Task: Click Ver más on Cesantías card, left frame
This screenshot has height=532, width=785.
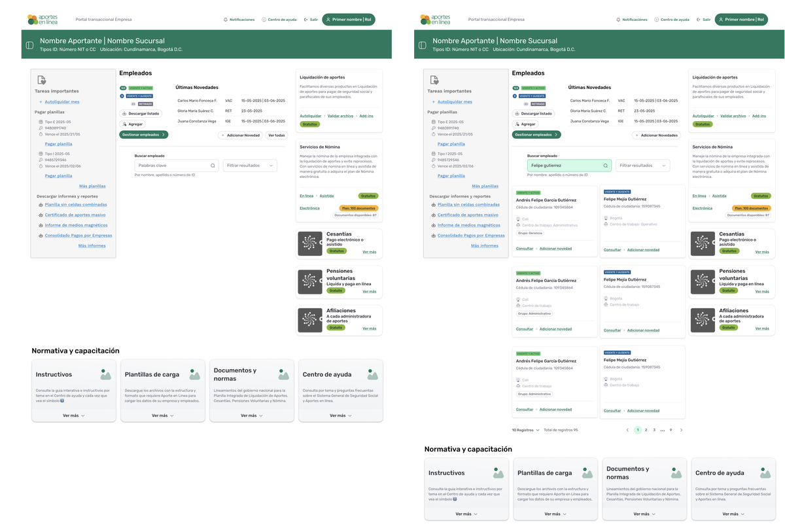Action: point(370,252)
